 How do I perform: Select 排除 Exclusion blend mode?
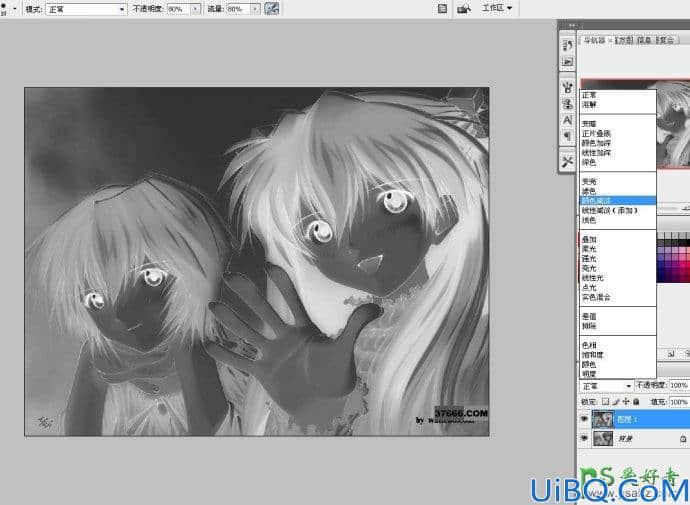(618, 326)
